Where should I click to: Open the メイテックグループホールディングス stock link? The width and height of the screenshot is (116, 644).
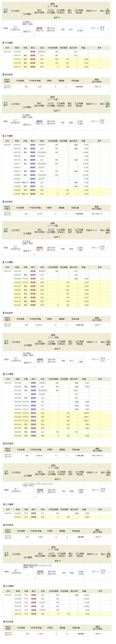[x=38, y=483]
